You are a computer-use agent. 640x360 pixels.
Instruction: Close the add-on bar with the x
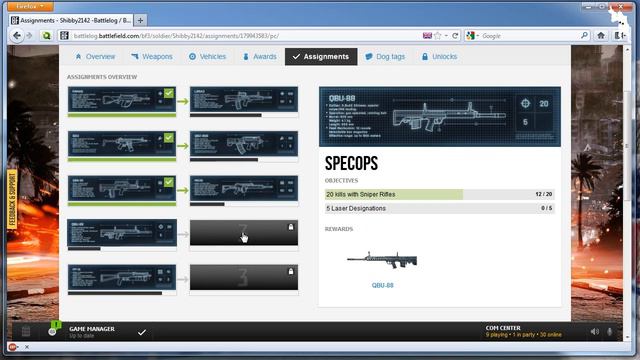[27, 347]
